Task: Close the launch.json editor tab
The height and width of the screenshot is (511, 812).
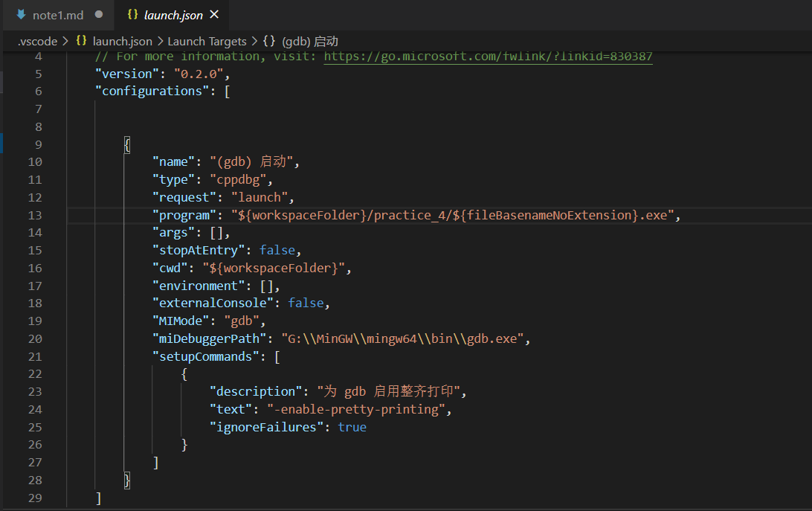Action: (215, 15)
